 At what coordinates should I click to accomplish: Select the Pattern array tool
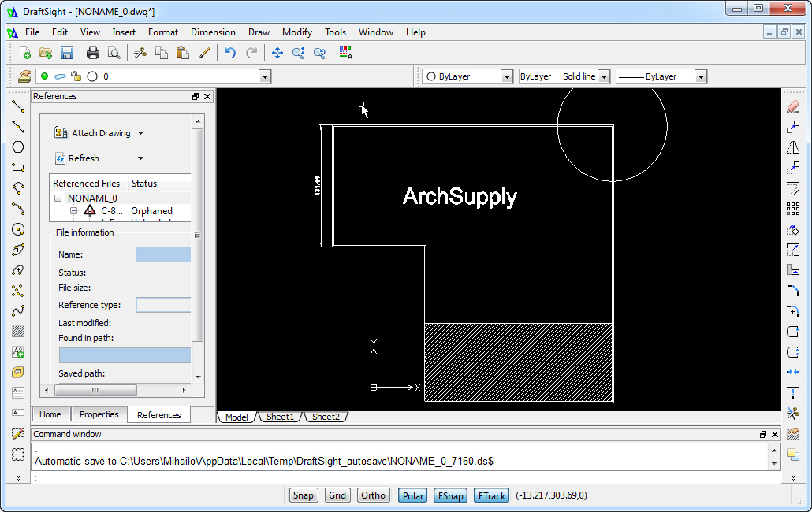[793, 209]
